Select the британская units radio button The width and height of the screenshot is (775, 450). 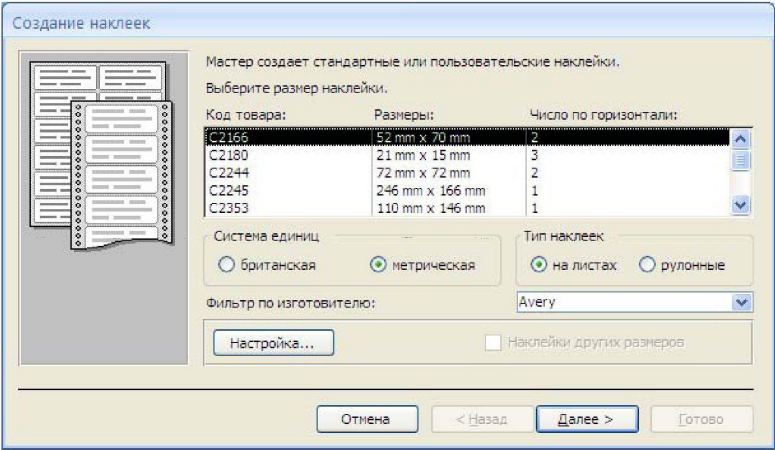click(226, 265)
